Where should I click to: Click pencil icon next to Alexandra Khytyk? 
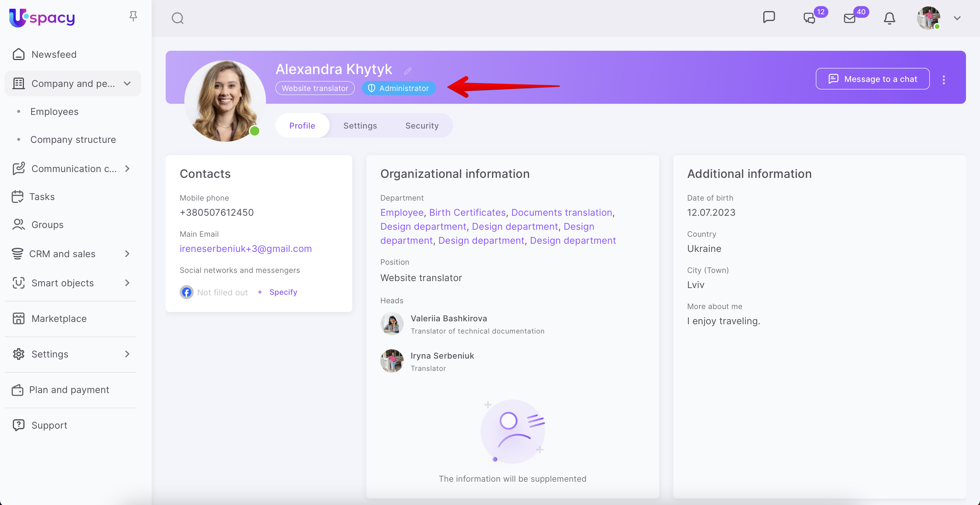(408, 71)
